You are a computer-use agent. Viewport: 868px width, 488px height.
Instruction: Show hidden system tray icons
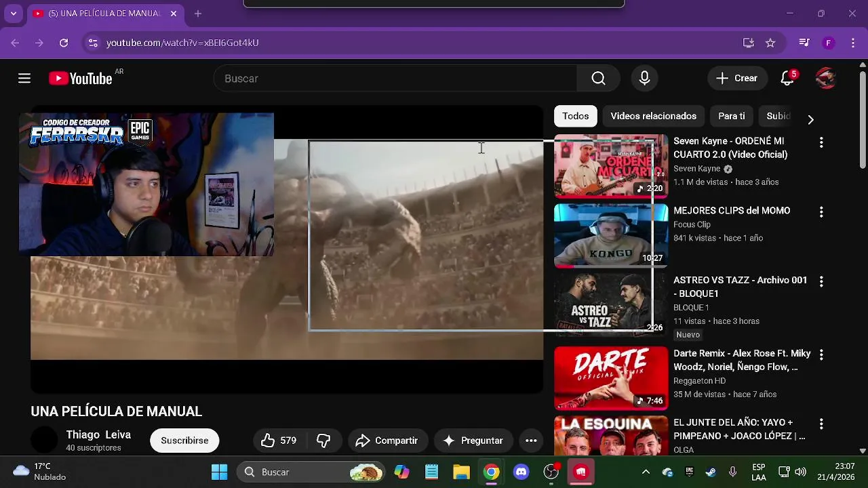pos(646,472)
